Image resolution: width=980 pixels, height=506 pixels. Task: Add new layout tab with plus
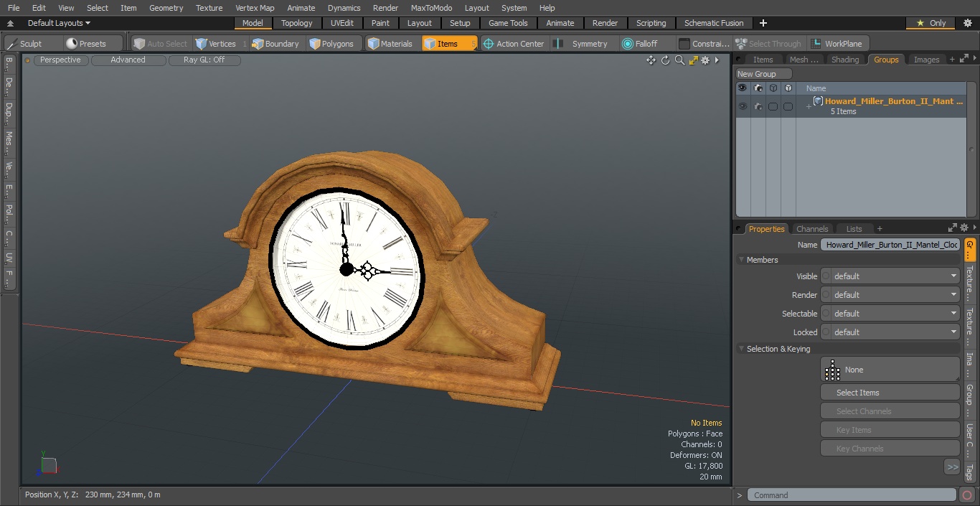[x=763, y=23]
